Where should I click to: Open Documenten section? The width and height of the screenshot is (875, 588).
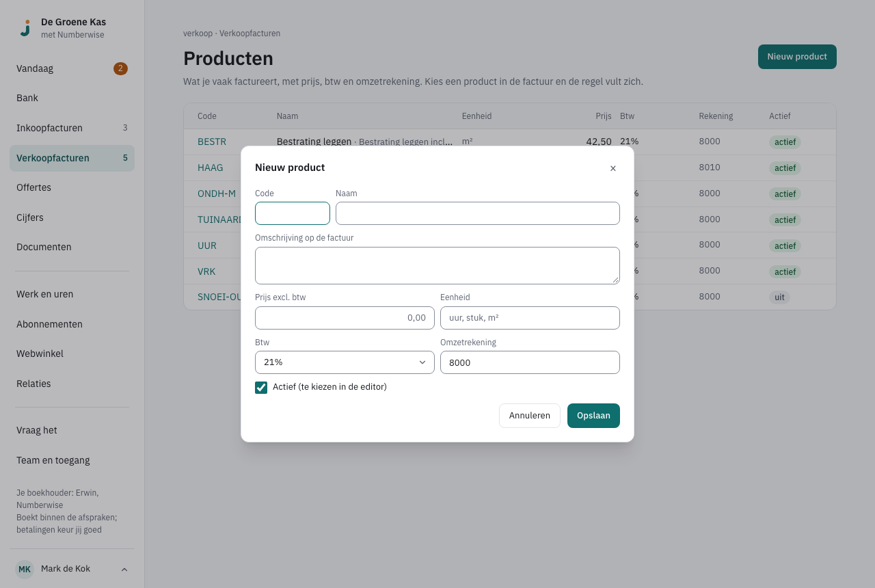pos(72,247)
